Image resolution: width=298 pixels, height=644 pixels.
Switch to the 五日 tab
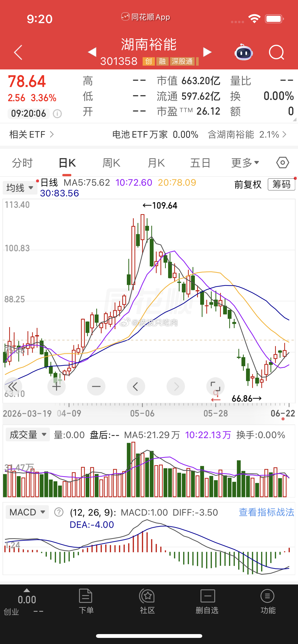point(200,163)
